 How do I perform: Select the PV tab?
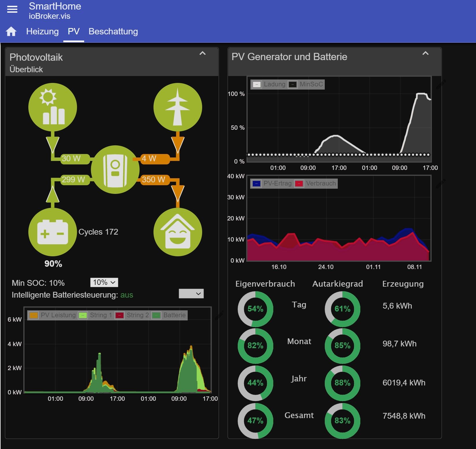tap(74, 31)
